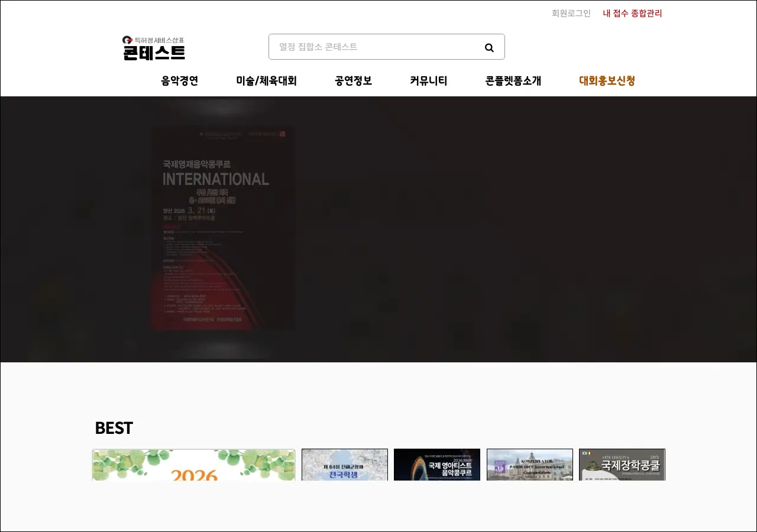Click the 콘테스트 site logo

[154, 48]
